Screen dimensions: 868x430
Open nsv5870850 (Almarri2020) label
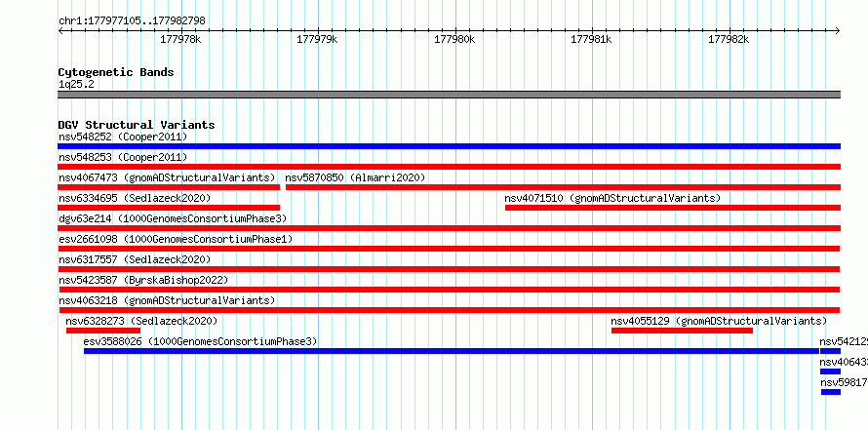tap(355, 177)
